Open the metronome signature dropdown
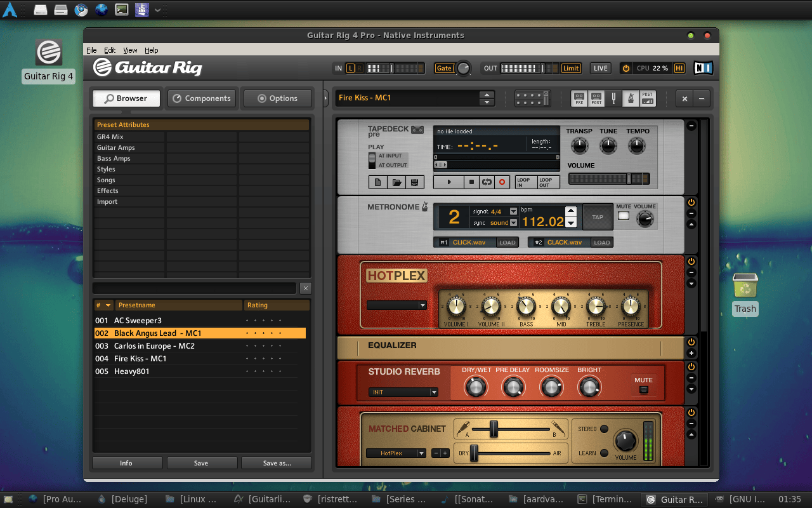Viewport: 812px width, 508px height. pyautogui.click(x=513, y=211)
